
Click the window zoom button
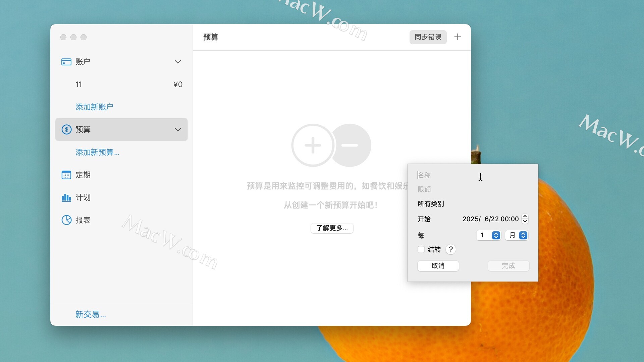(84, 37)
